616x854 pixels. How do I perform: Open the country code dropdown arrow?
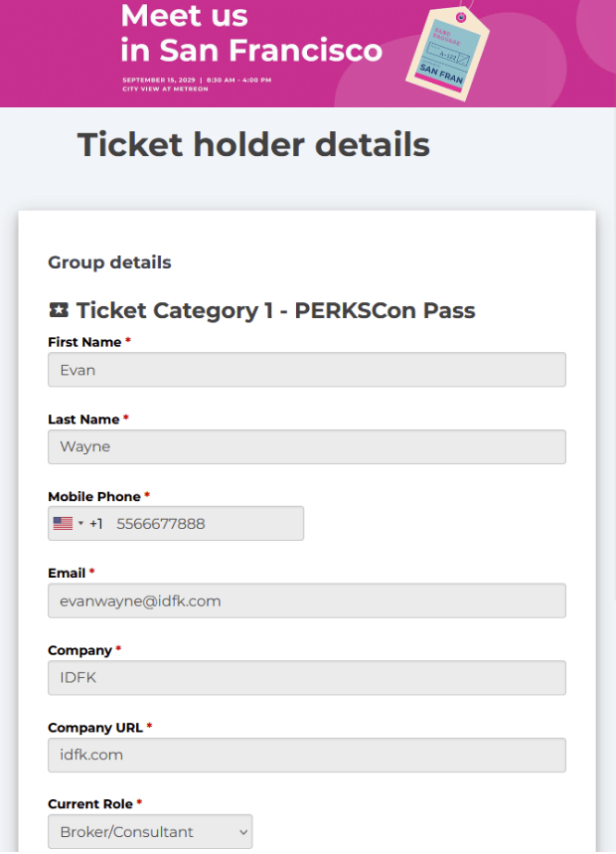(80, 524)
